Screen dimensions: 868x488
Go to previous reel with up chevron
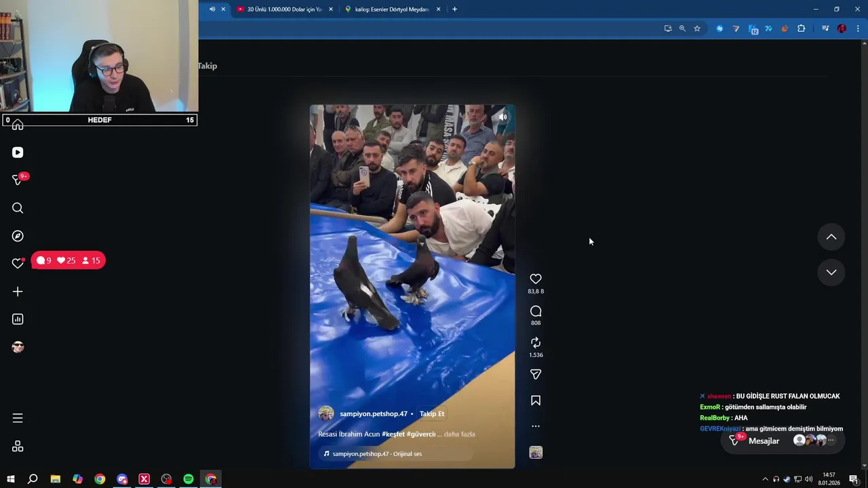831,237
